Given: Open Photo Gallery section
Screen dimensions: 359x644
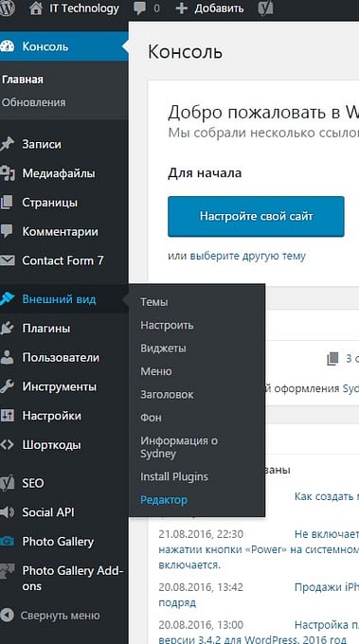Looking at the screenshot, I should [x=58, y=542].
